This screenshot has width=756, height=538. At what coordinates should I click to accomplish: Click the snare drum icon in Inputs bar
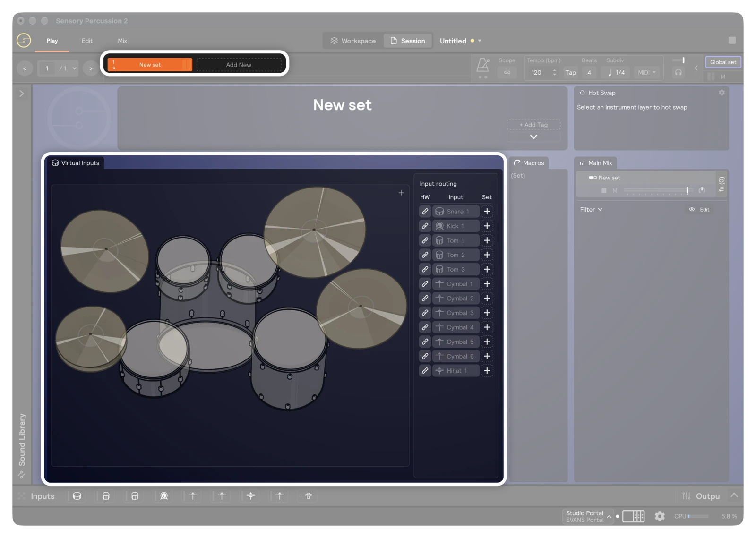tap(77, 496)
